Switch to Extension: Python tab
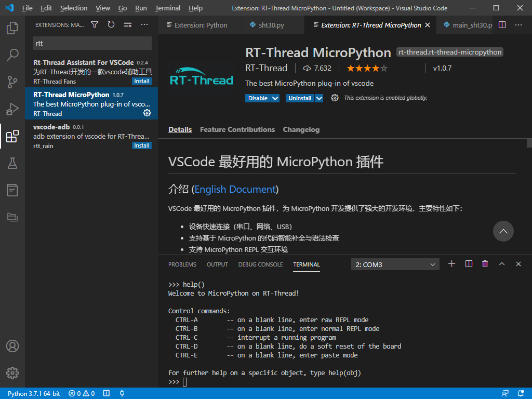The image size is (532, 399). click(200, 25)
